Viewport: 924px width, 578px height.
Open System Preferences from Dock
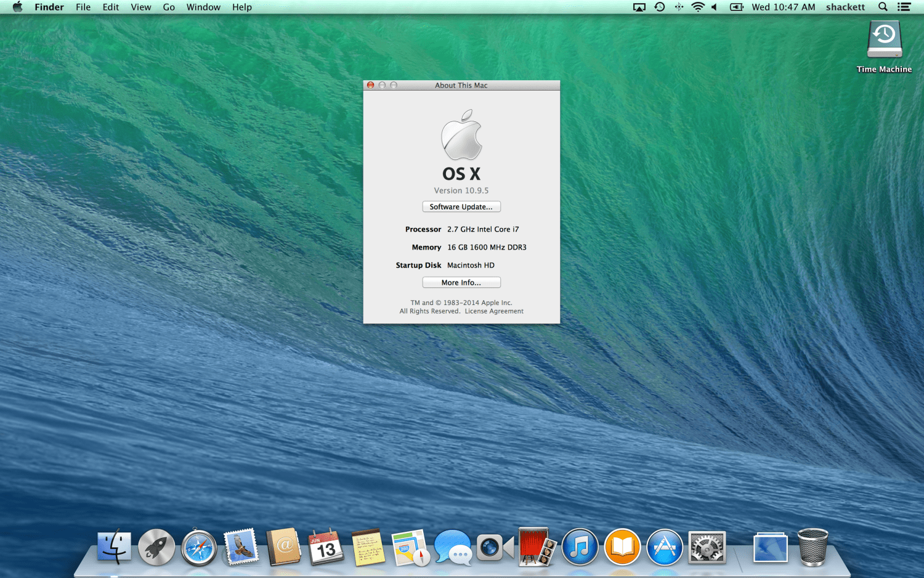[707, 547]
